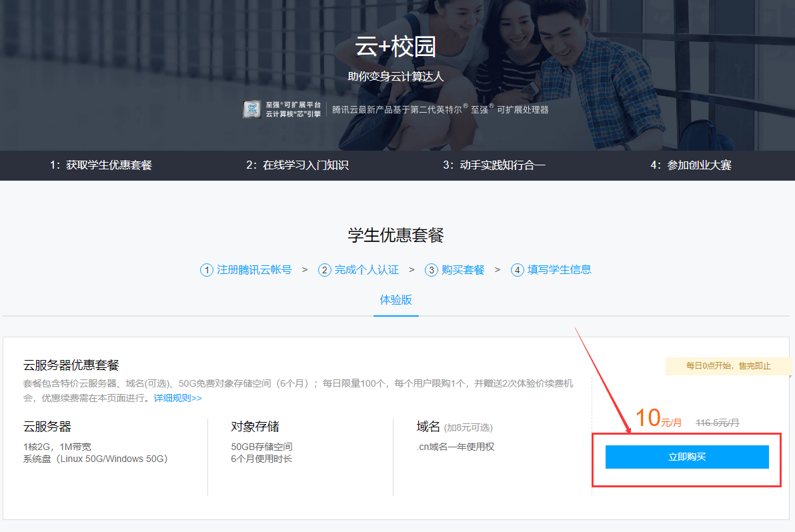Click the 学生优惠套餐 heading
This screenshot has height=532, width=795.
click(x=396, y=235)
